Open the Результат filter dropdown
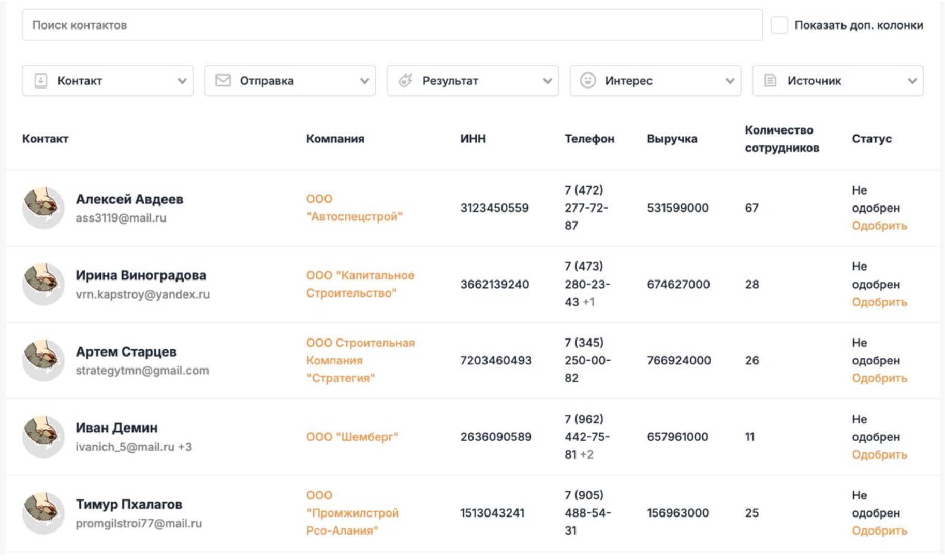The height and width of the screenshot is (560, 945). tap(472, 81)
